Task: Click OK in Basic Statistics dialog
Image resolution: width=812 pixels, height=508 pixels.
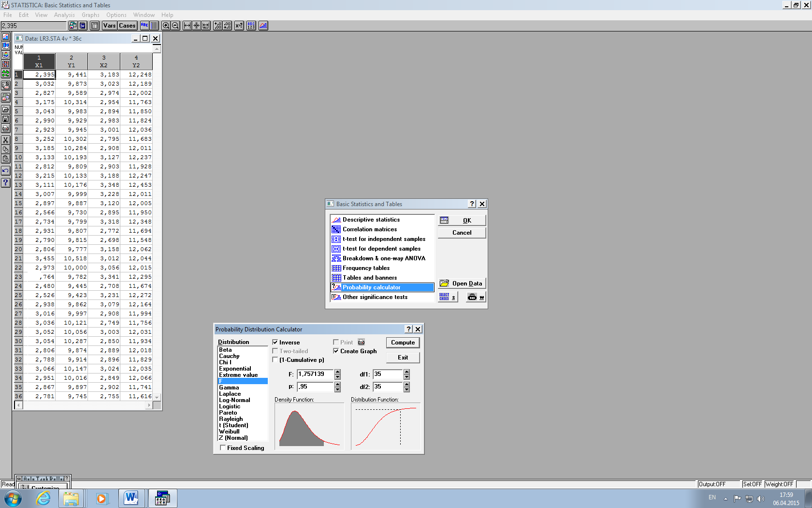Action: pos(462,220)
